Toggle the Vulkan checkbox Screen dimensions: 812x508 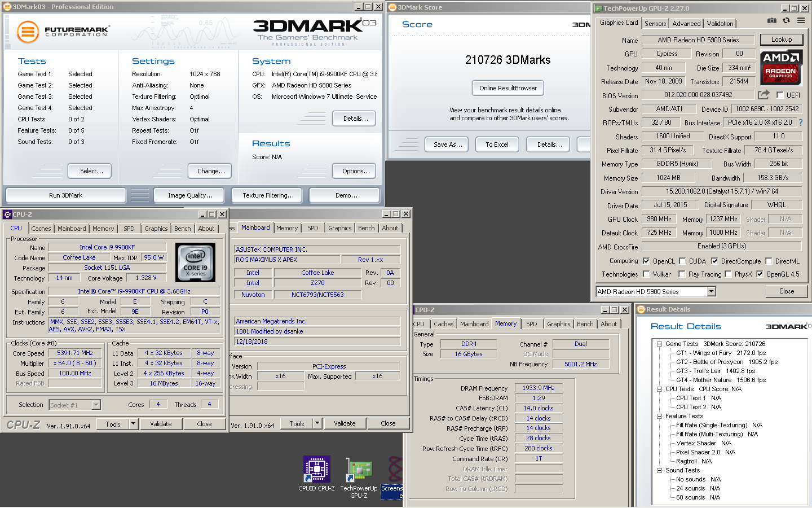coord(646,274)
